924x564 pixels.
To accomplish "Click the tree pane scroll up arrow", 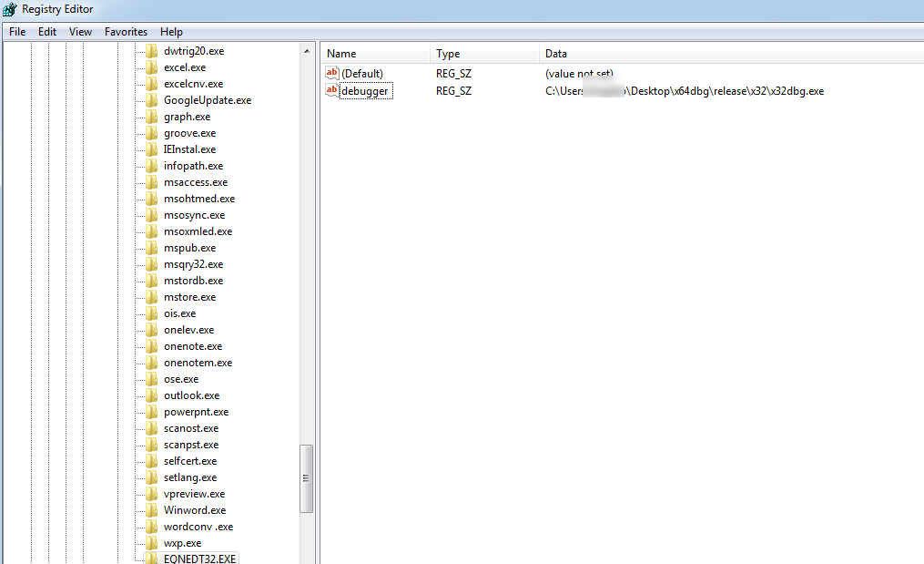I will point(307,51).
